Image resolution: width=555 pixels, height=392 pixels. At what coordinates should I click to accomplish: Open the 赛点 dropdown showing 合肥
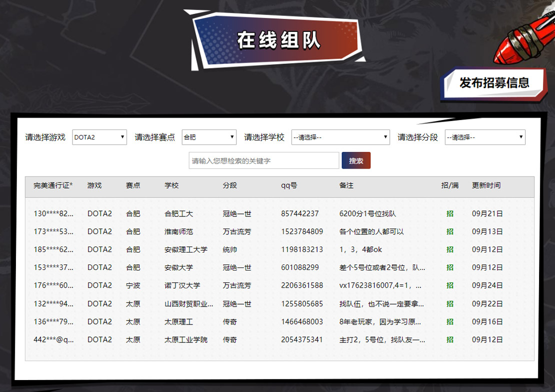208,136
